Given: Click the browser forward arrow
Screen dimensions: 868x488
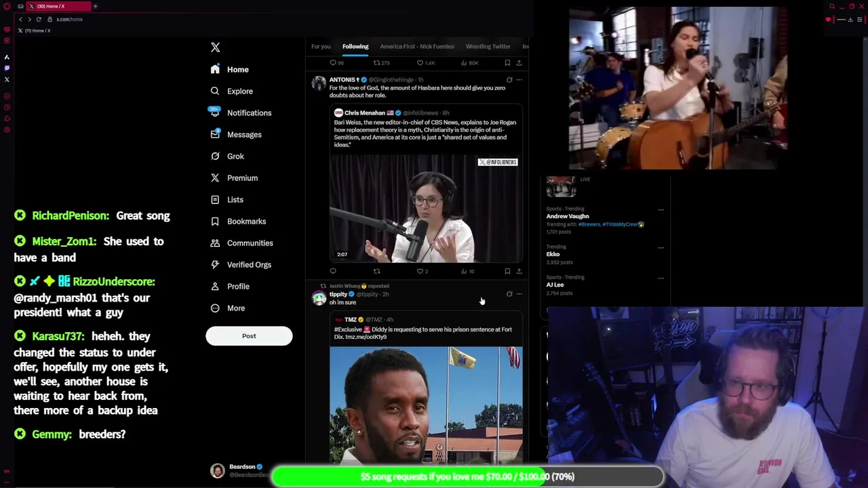Looking at the screenshot, I should 29,19.
